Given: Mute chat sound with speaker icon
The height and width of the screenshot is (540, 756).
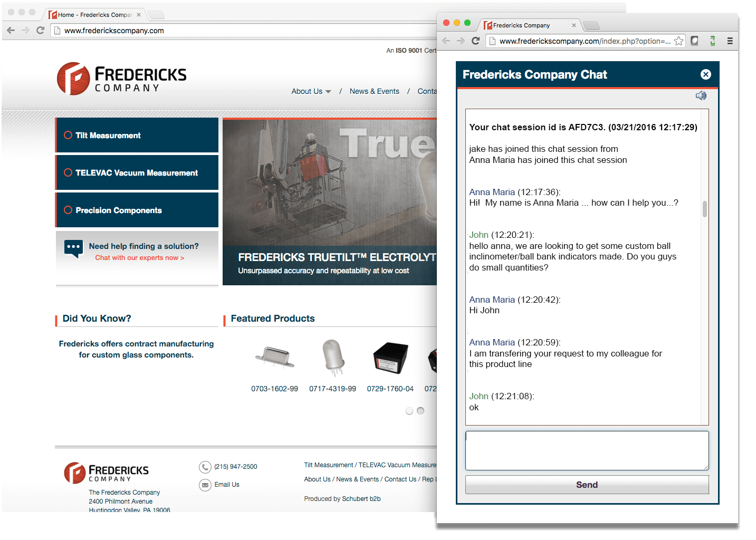Looking at the screenshot, I should pos(701,95).
